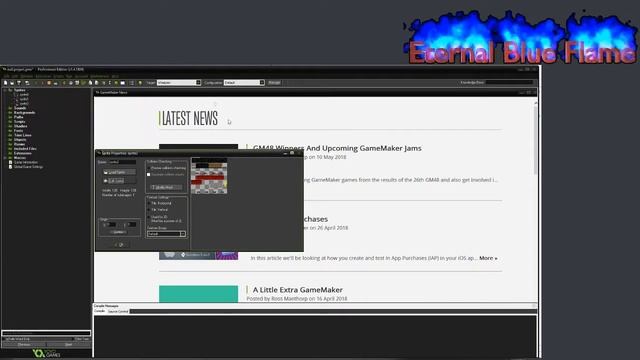Click Edit Sprite button
The image size is (640, 360).
(119, 181)
